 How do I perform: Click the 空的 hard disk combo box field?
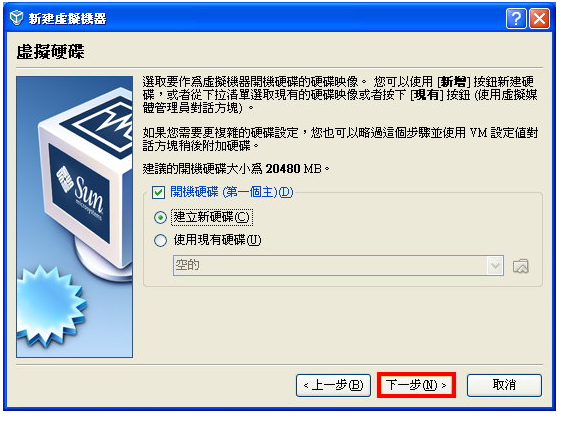click(338, 266)
